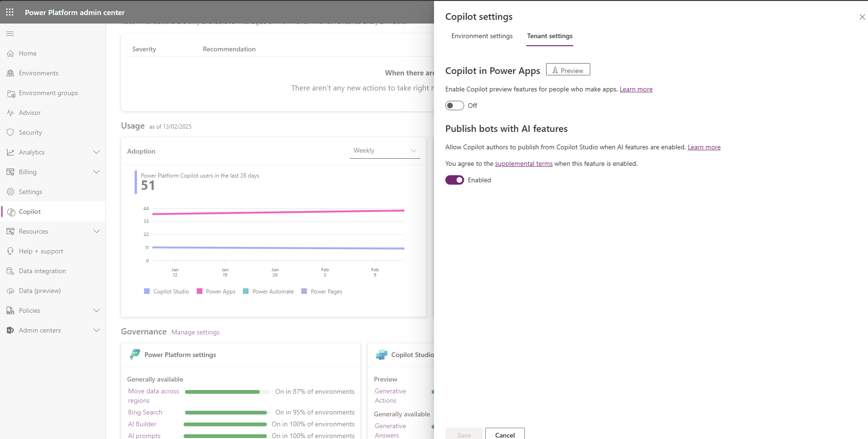The height and width of the screenshot is (439, 868).
Task: Switch to Environment settings tab
Action: click(x=482, y=36)
